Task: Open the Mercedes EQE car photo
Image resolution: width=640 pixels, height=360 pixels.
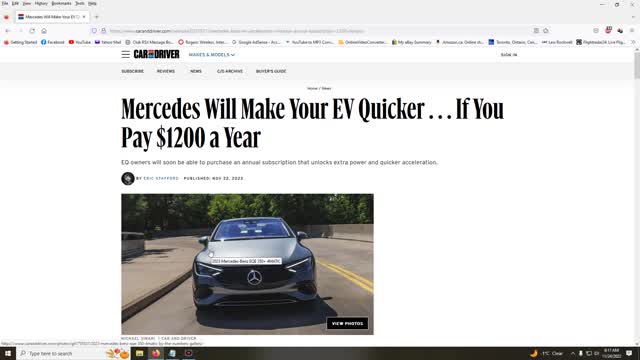Action: tap(247, 264)
